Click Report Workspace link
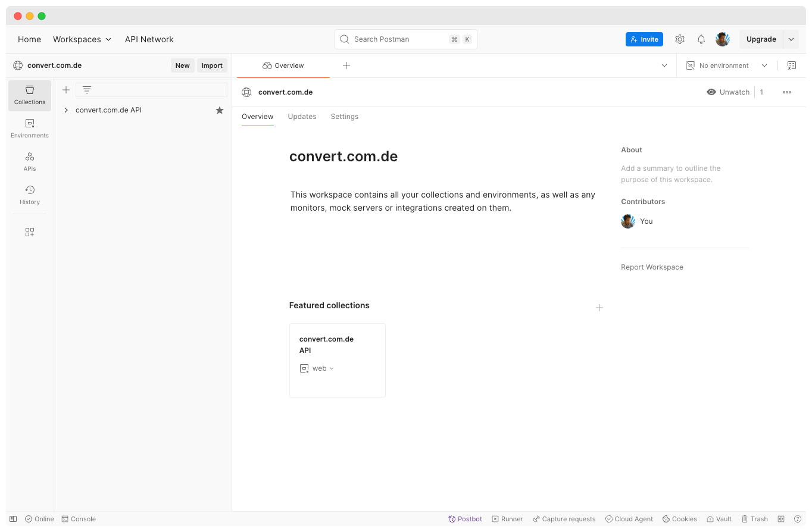The image size is (812, 532). [x=652, y=267]
